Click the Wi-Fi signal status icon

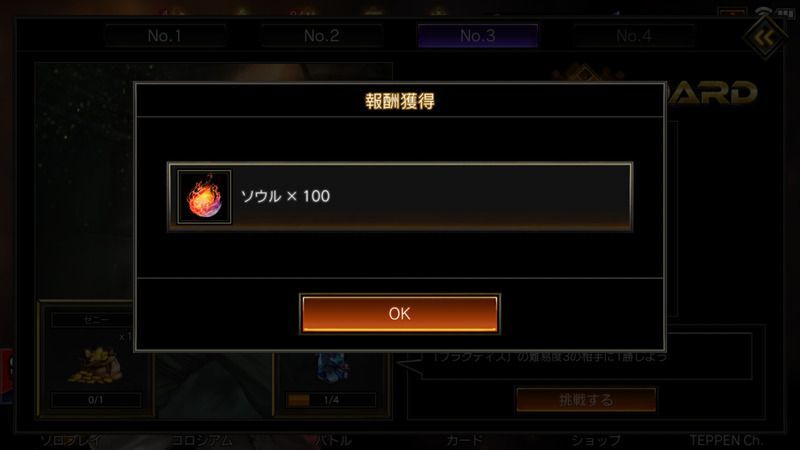coord(764,11)
